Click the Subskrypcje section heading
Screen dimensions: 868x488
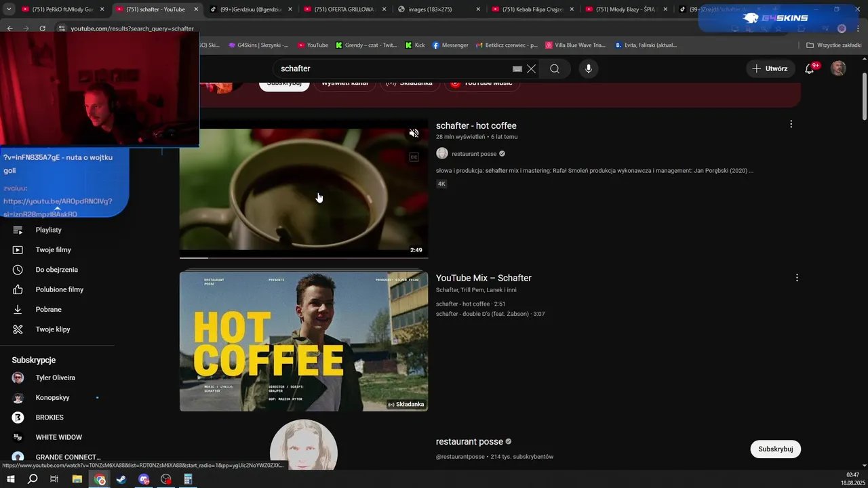coord(34,360)
